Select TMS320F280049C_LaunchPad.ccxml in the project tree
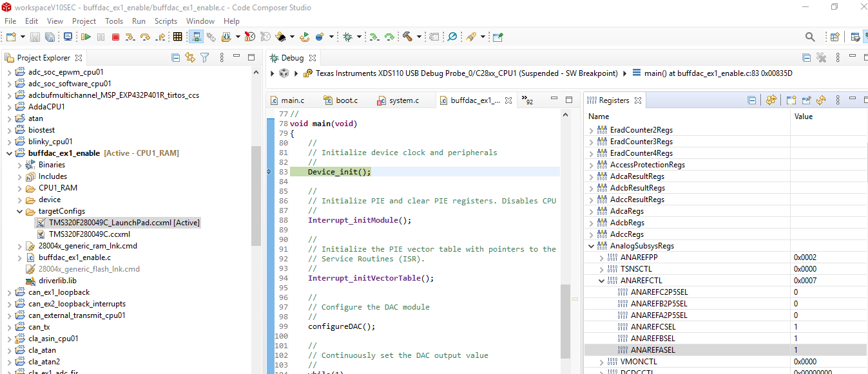 [x=124, y=223]
